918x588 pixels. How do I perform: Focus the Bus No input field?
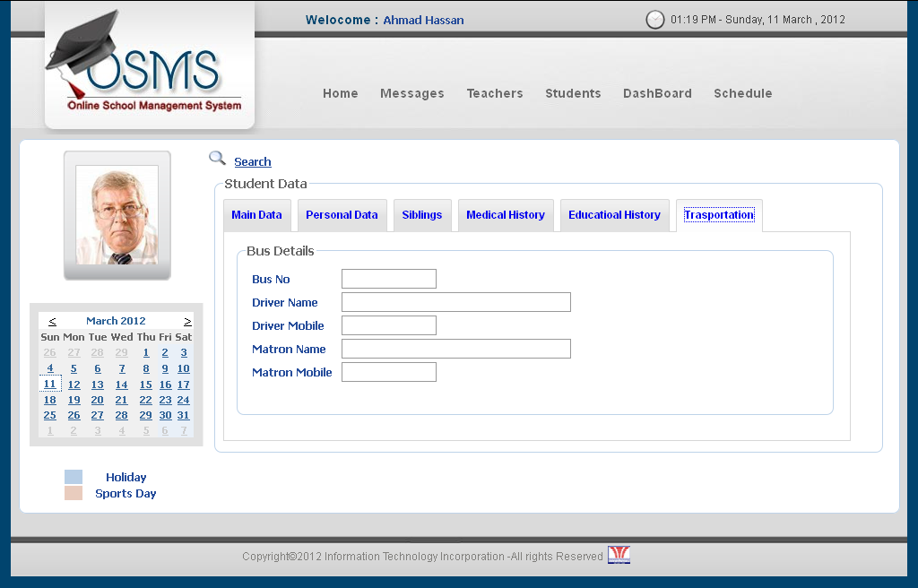[x=389, y=279]
